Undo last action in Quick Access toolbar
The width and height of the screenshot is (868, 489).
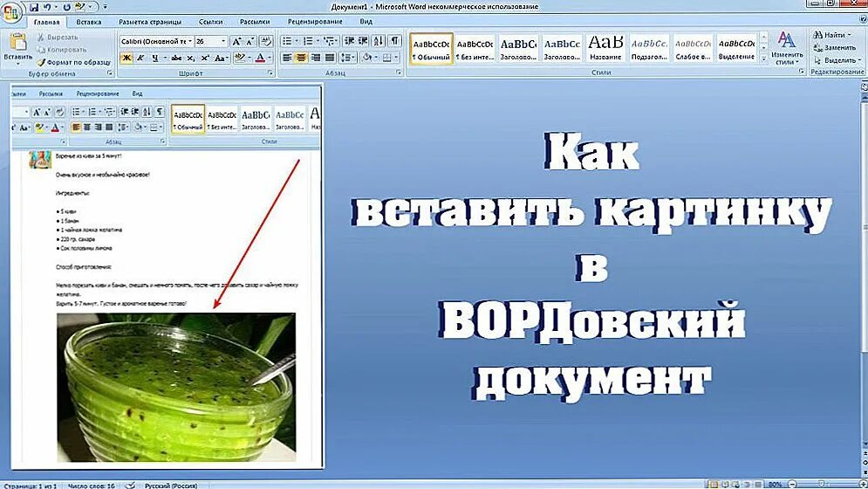48,7
